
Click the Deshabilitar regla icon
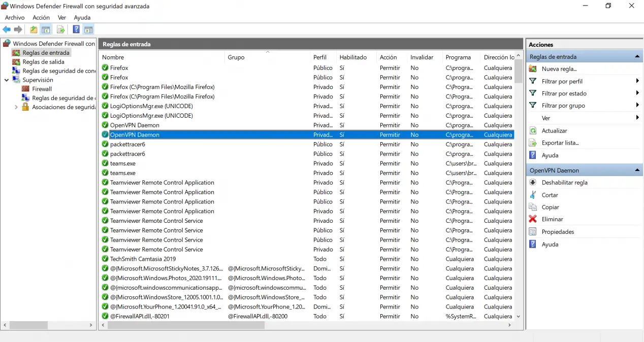[x=533, y=182]
